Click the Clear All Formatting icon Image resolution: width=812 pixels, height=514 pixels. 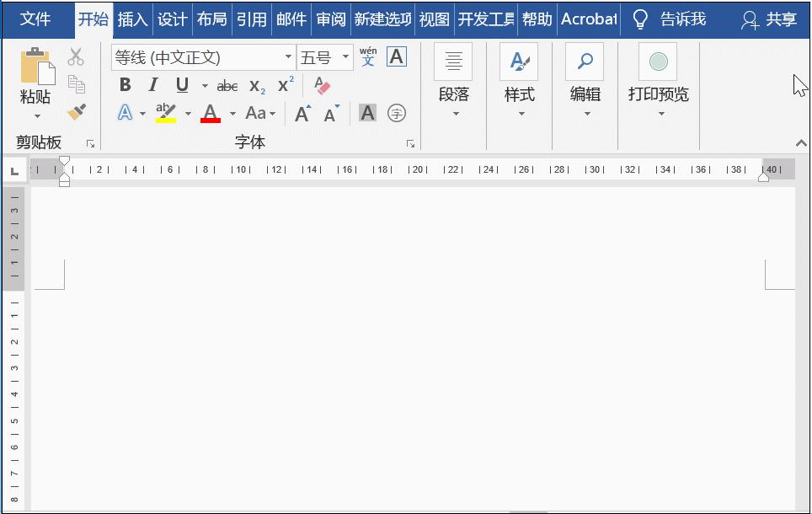322,85
